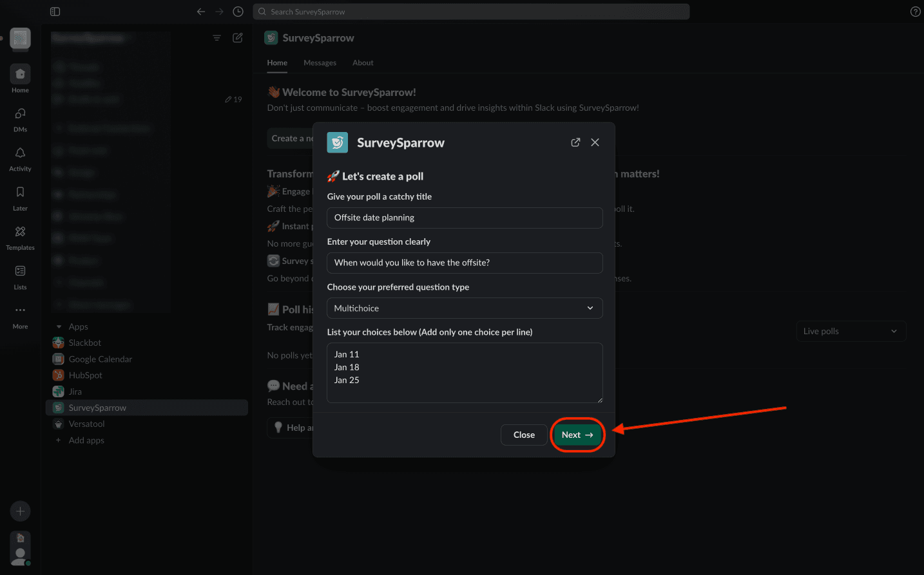Screen dimensions: 924x575
Task: Click the poll question input field
Action: [464, 263]
